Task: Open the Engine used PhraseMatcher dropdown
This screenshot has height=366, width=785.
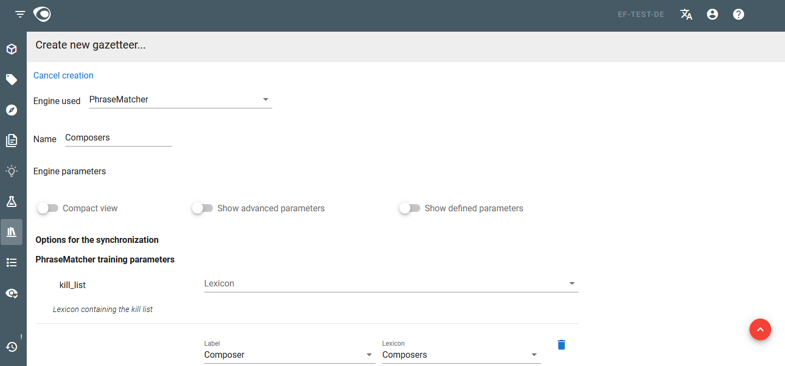Action: (x=180, y=100)
